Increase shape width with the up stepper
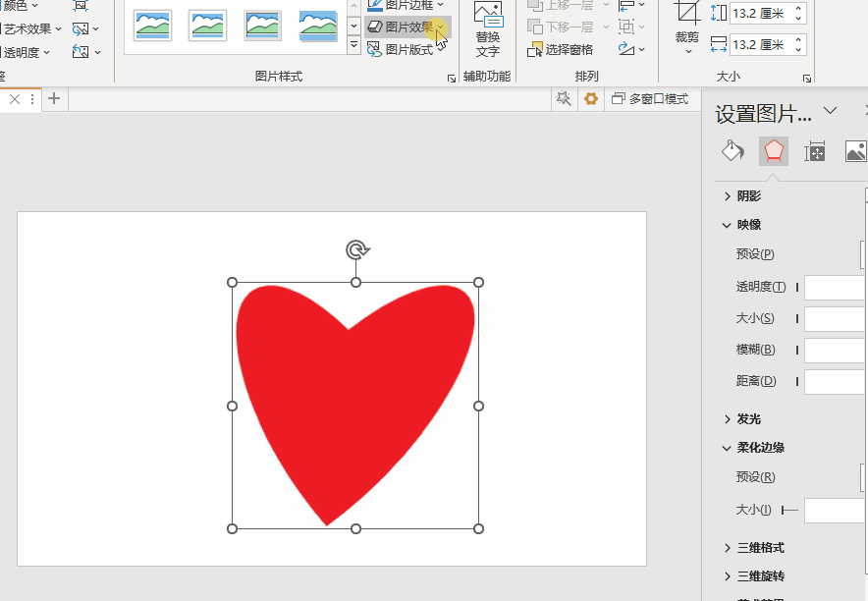 798,40
